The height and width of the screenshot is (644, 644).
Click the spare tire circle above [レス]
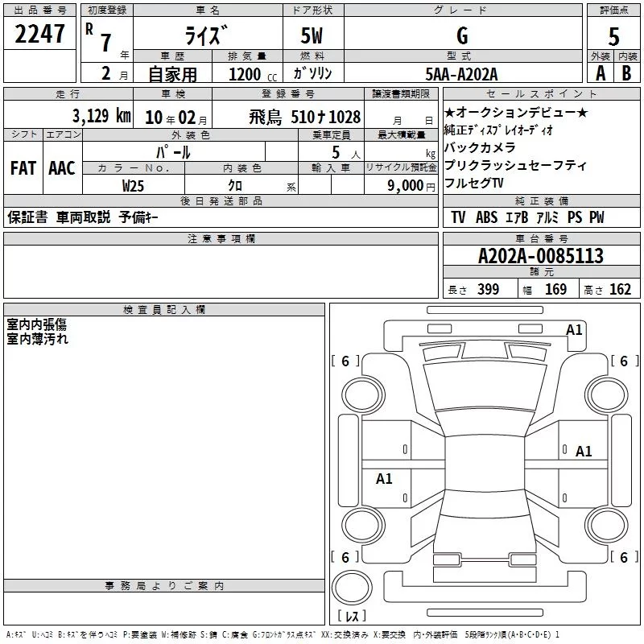(x=352, y=588)
